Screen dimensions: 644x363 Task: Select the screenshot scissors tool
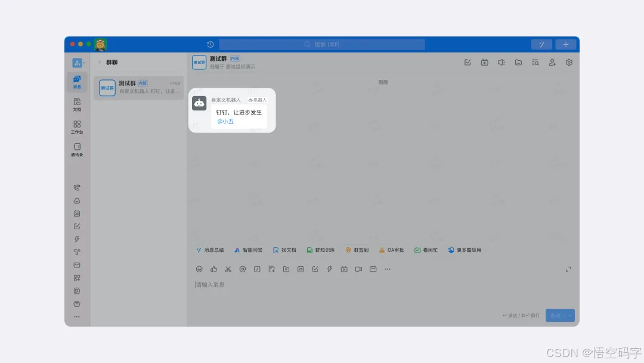click(228, 269)
